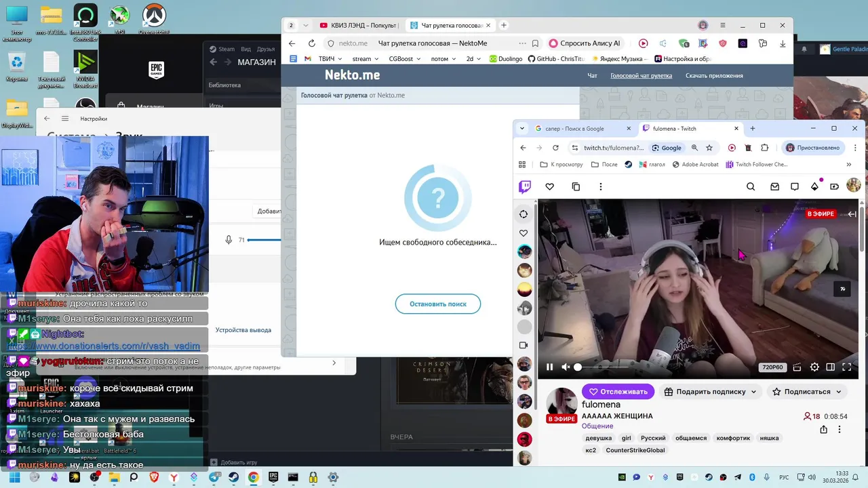
Task: Reload the Twitch page in Chrome
Action: click(x=556, y=148)
